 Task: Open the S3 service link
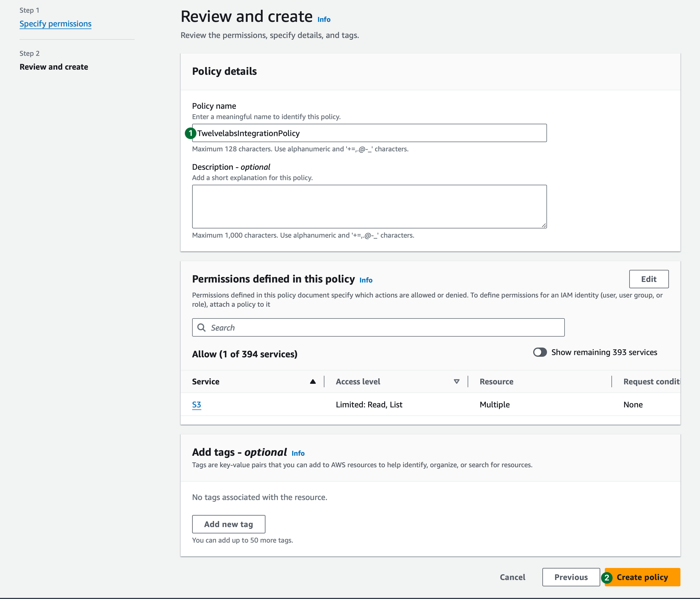point(196,405)
